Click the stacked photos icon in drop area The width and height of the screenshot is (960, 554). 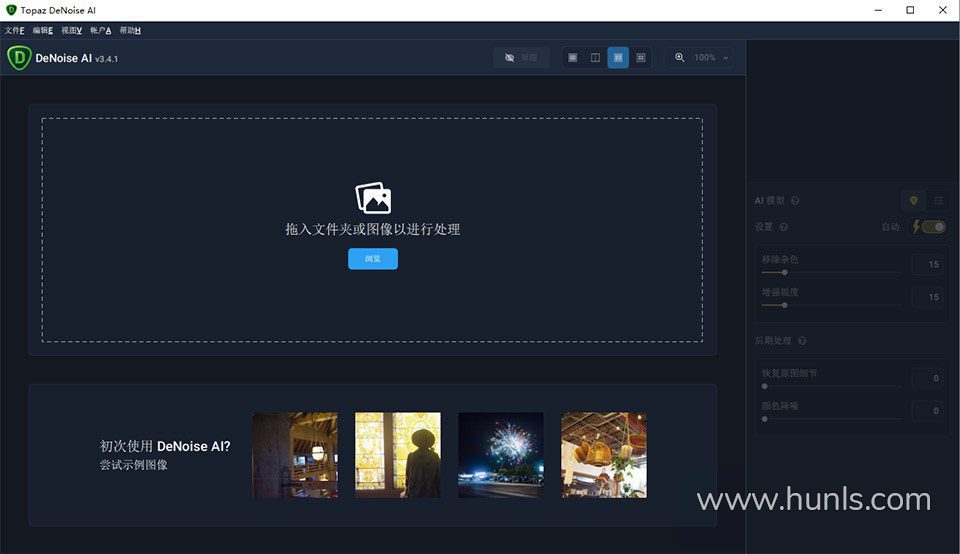tap(373, 198)
